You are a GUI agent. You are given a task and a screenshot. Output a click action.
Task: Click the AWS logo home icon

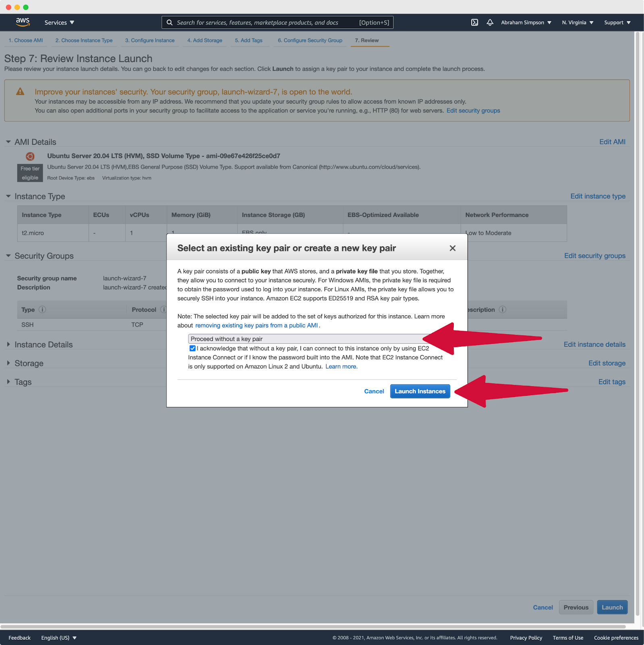23,22
